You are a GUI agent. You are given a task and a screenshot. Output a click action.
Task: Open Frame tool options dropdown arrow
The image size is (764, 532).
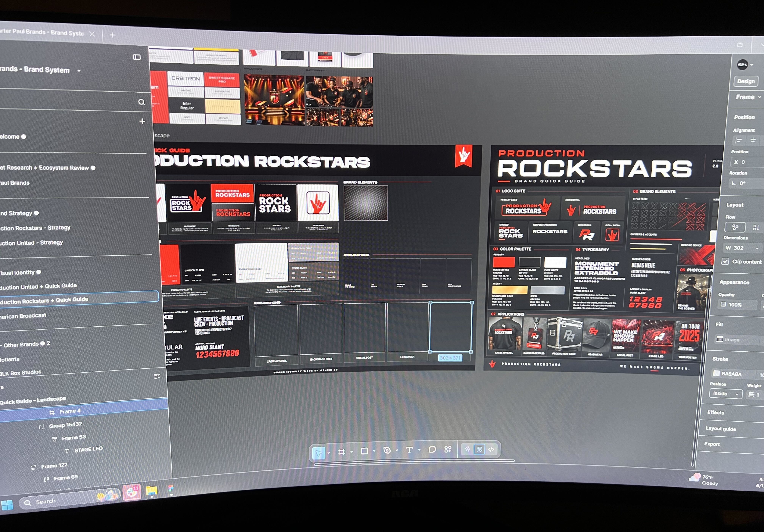pyautogui.click(x=351, y=452)
